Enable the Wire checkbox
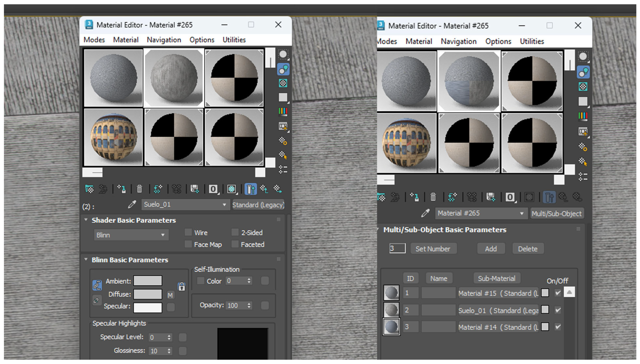Screen dimensions: 640x364 tap(188, 232)
